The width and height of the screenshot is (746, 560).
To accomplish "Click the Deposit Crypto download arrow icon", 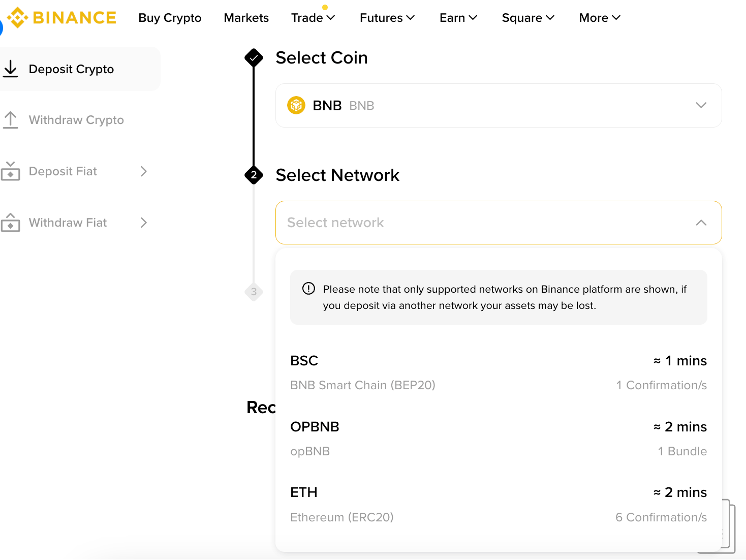I will point(11,69).
